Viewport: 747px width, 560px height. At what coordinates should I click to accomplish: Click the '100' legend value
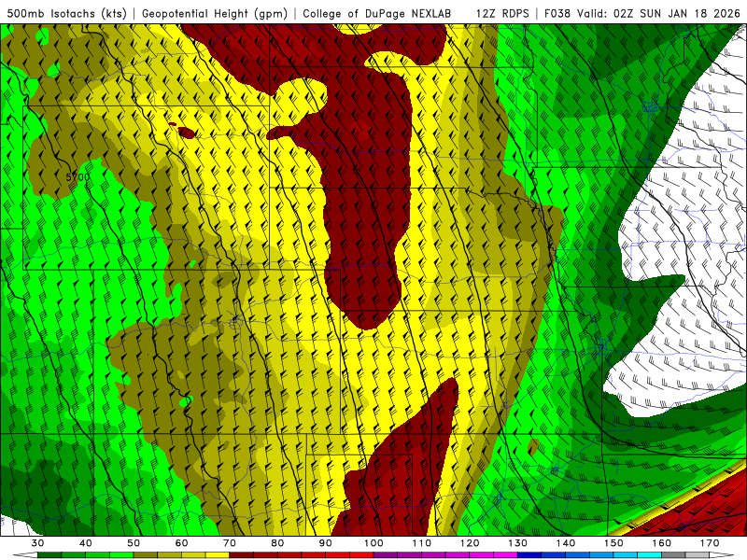[x=373, y=543]
